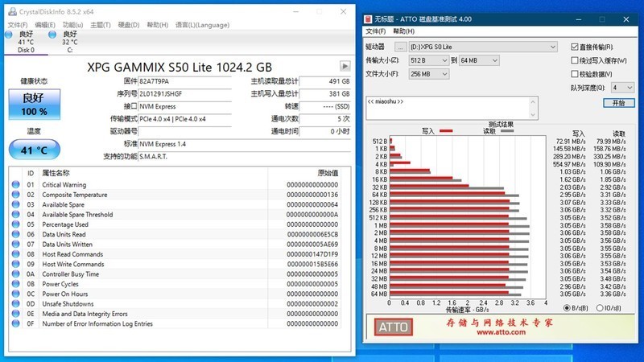Click the ATTO logo in the banner
This screenshot has width=644, height=362.
[x=393, y=327]
